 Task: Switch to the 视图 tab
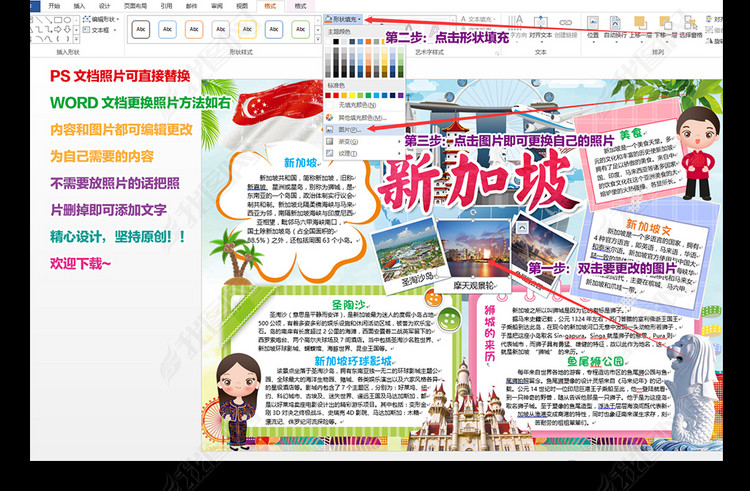pyautogui.click(x=242, y=6)
